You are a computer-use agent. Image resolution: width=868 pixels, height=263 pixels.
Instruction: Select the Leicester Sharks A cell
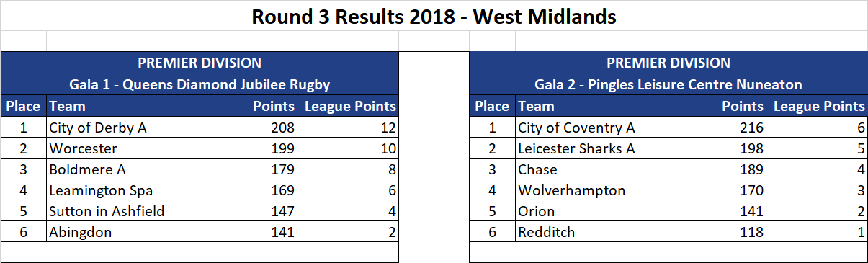point(614,149)
